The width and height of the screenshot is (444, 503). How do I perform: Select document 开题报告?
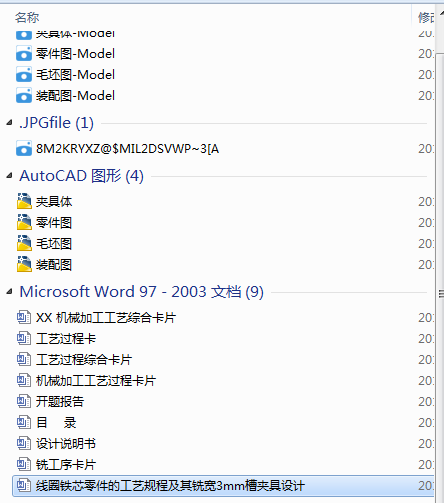60,401
